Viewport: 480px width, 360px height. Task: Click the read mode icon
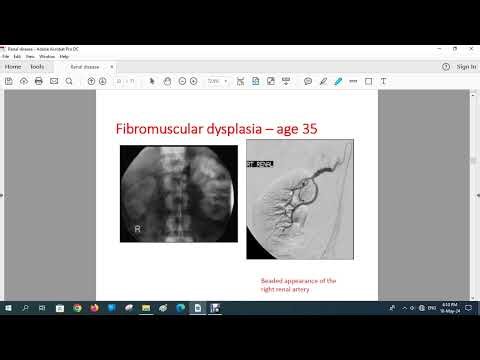click(x=286, y=81)
